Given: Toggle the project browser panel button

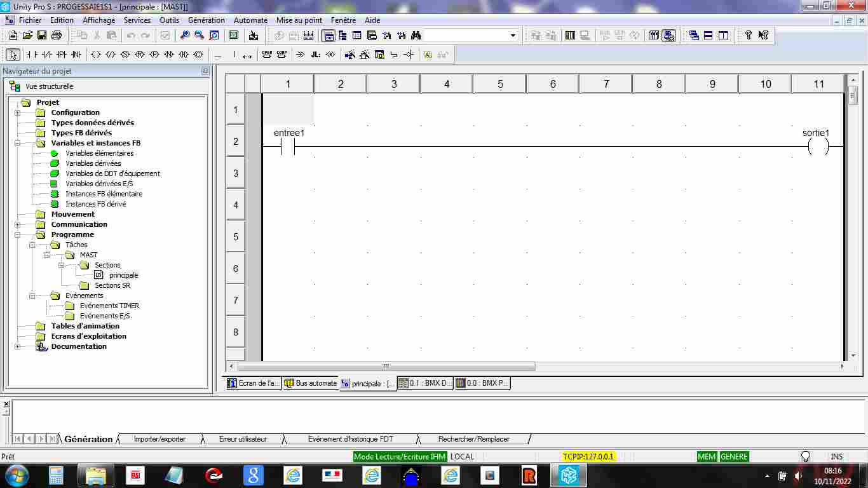Looking at the screenshot, I should point(329,36).
